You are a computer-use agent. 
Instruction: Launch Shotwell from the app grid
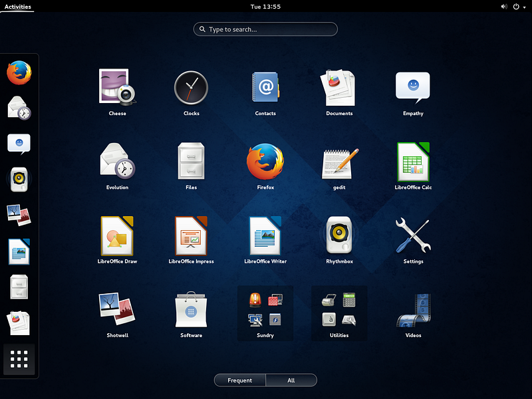(118, 314)
